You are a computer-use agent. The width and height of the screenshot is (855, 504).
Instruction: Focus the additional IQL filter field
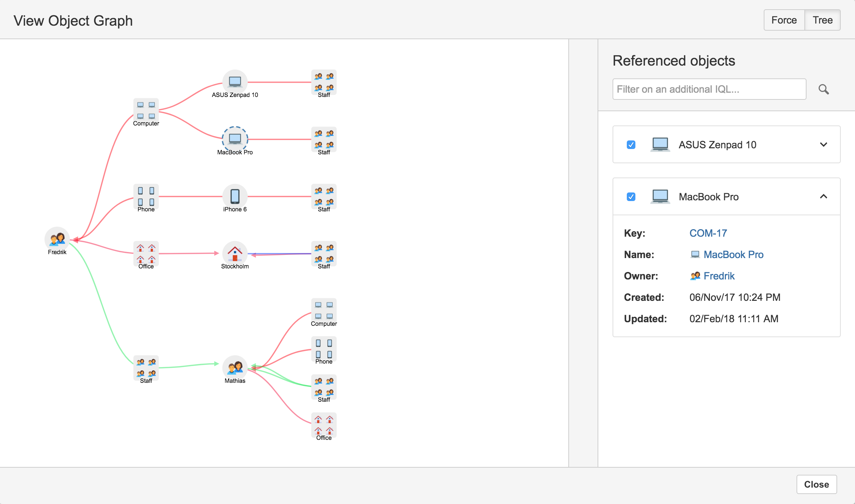[709, 89]
